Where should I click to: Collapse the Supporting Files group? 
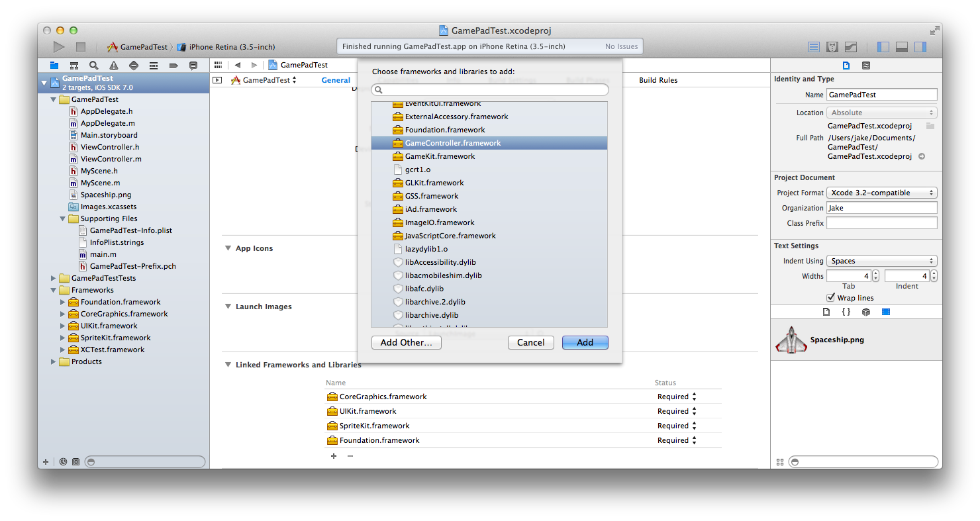click(x=63, y=218)
